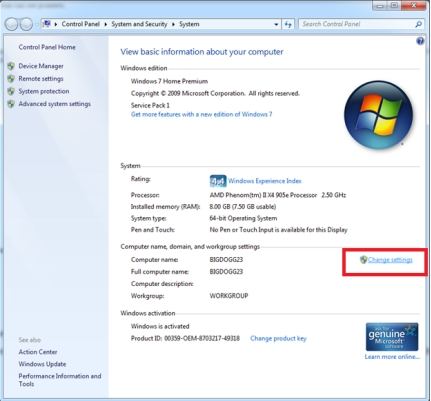Select the Windows is activated text
Image resolution: width=431 pixels, height=401 pixels.
pos(160,326)
